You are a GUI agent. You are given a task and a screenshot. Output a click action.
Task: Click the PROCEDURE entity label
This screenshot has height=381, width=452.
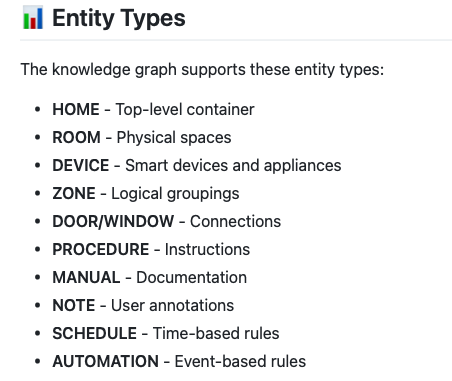coord(101,250)
